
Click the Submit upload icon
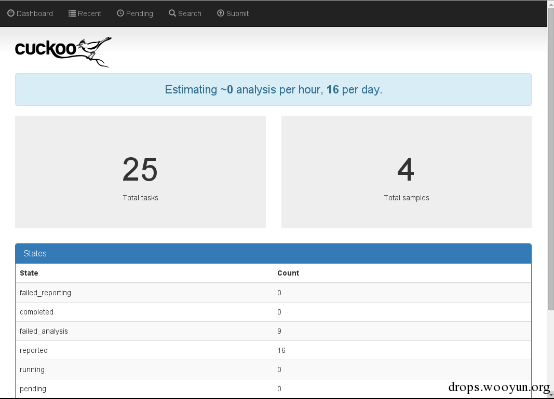point(220,13)
